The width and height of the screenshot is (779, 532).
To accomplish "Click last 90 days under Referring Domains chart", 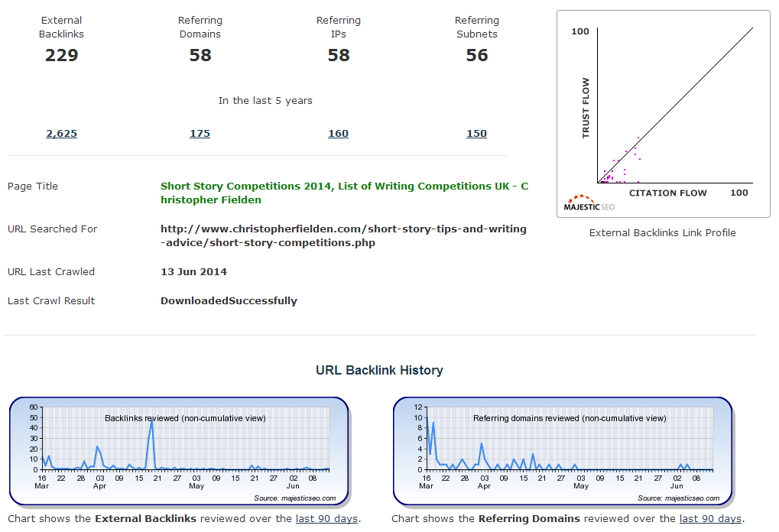I will point(710,519).
